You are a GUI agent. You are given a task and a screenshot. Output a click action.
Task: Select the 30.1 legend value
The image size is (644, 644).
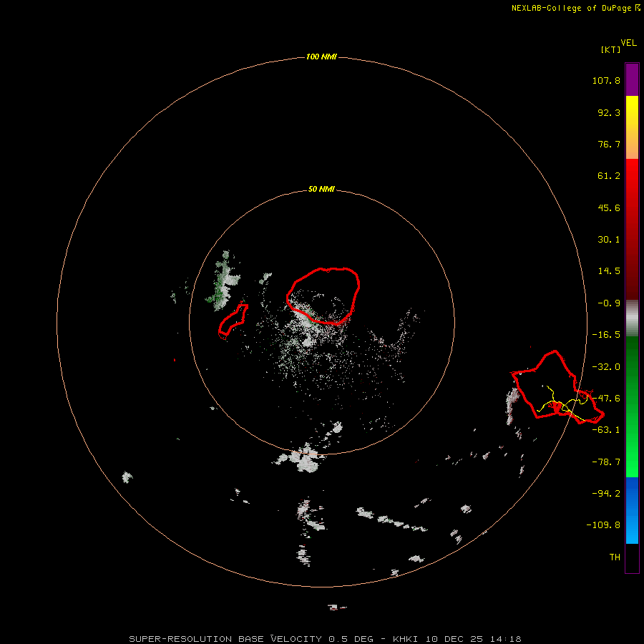coord(609,240)
